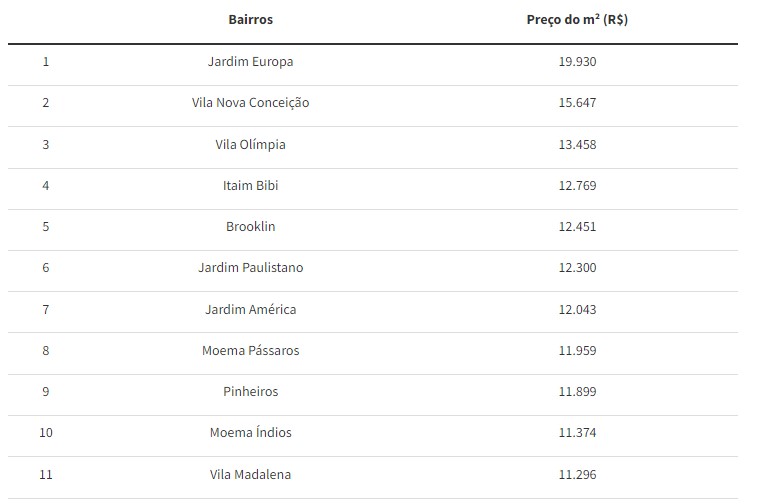Click the price 12.300 cell
770x504 pixels.
tap(577, 268)
